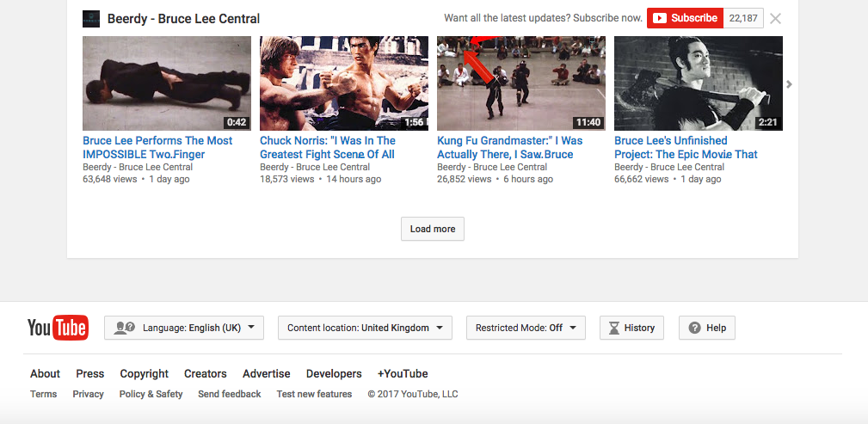Open the Restricted Mode: Off dropdown

click(526, 328)
